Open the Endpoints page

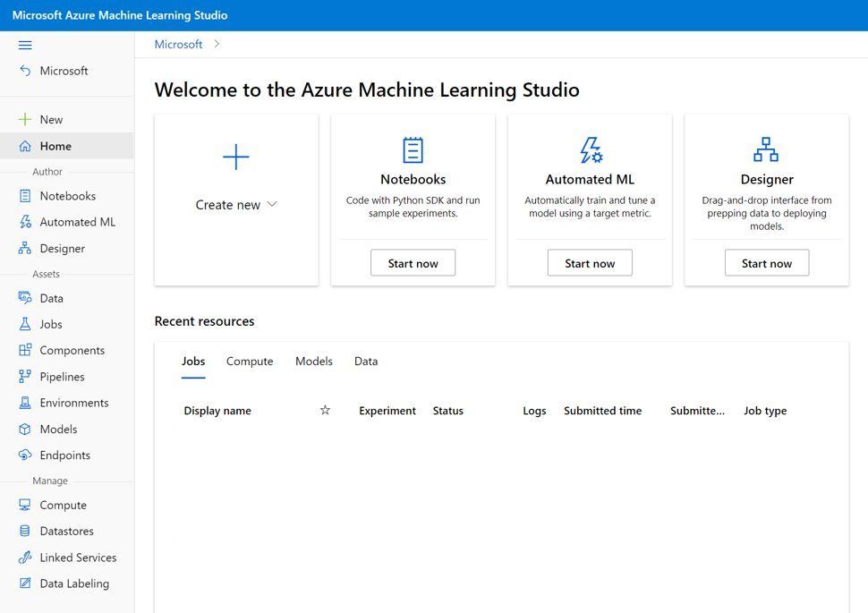click(x=64, y=455)
